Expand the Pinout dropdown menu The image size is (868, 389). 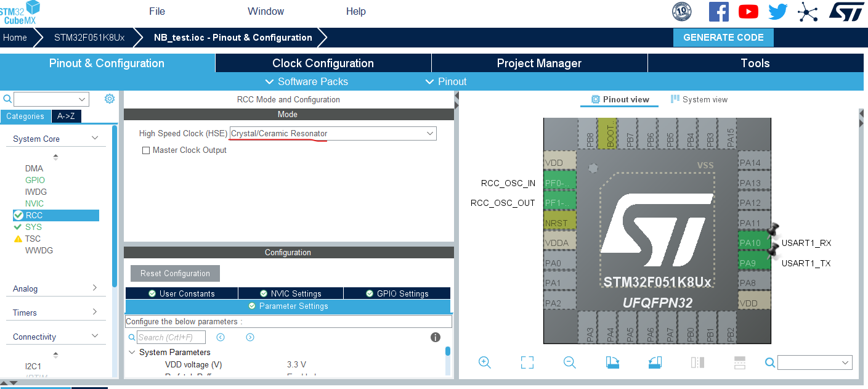(446, 81)
